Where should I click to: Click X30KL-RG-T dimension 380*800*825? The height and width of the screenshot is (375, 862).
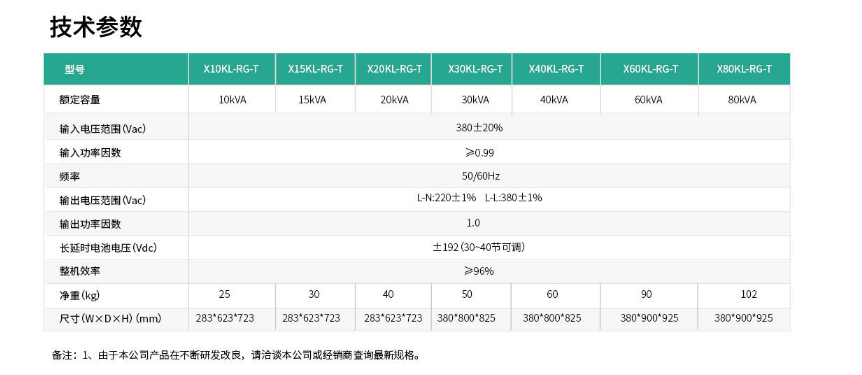pos(466,318)
